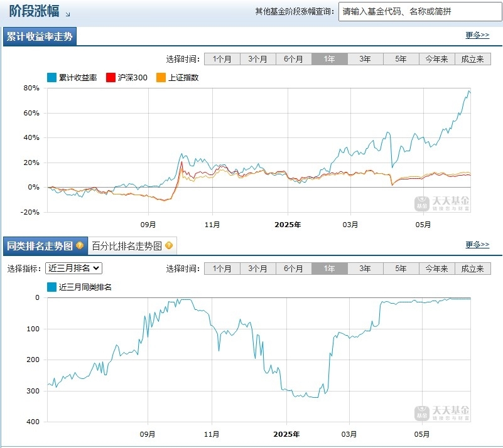This screenshot has width=503, height=448.
Task: Select 累计收益率走势 tab
Action: click(x=40, y=36)
